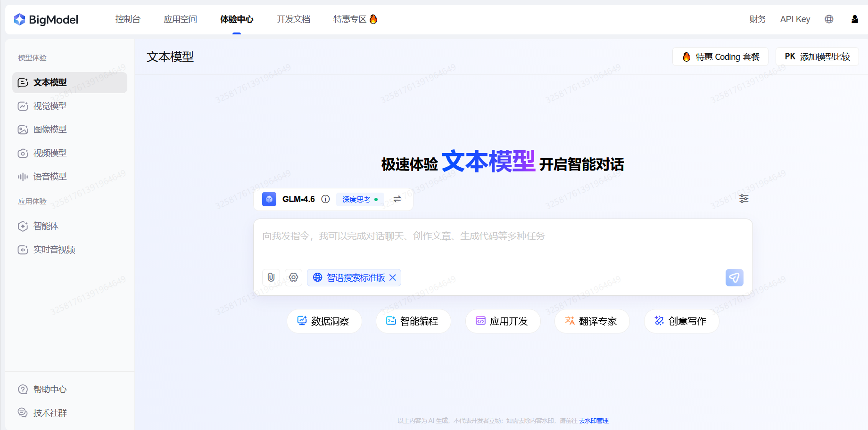Click the GLM-4.6 model cube icon

(x=269, y=199)
